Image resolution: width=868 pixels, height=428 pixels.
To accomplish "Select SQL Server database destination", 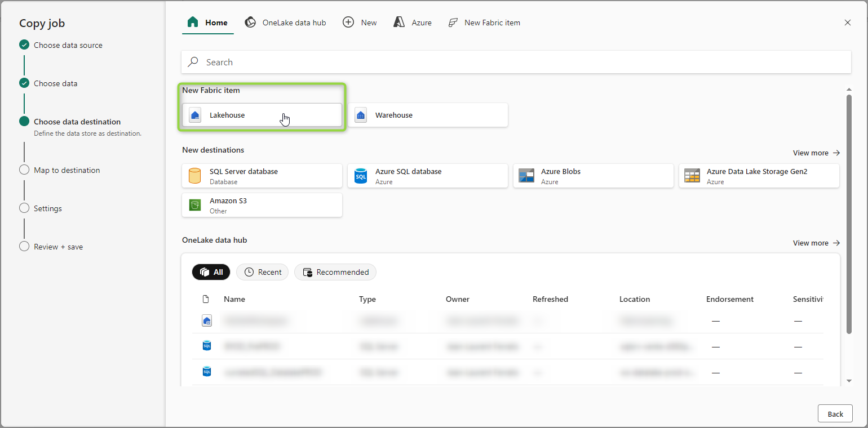I will coord(262,176).
